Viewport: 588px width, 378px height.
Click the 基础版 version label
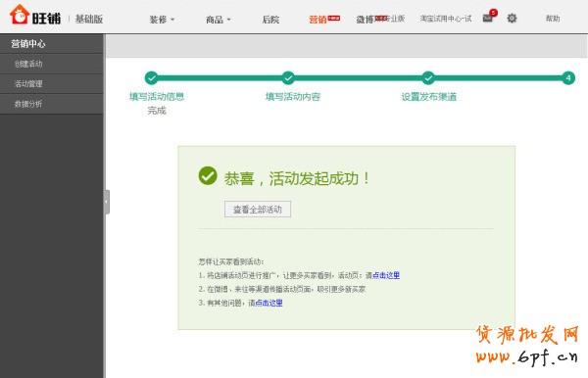pos(89,20)
